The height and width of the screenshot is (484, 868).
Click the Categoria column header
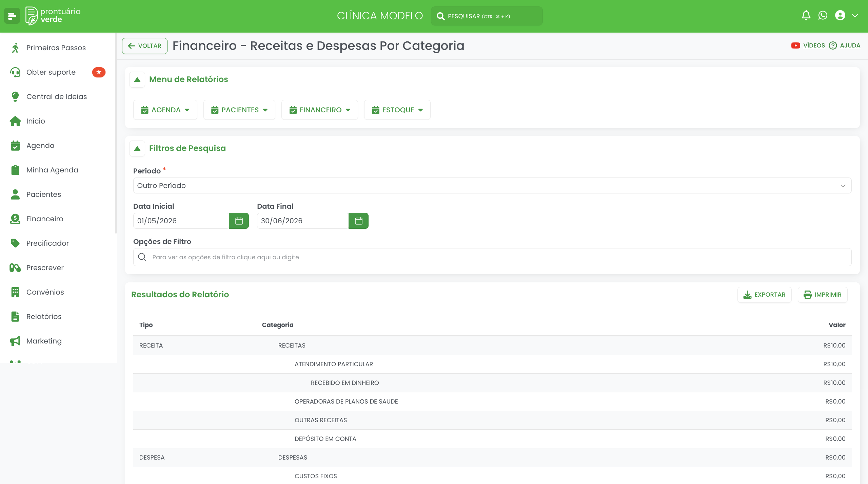278,325
